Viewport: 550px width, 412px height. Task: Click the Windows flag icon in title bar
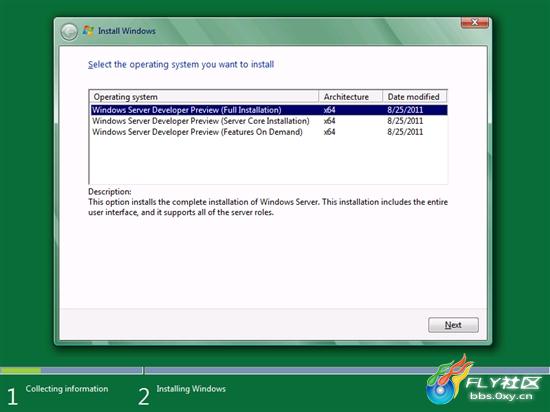[88, 31]
